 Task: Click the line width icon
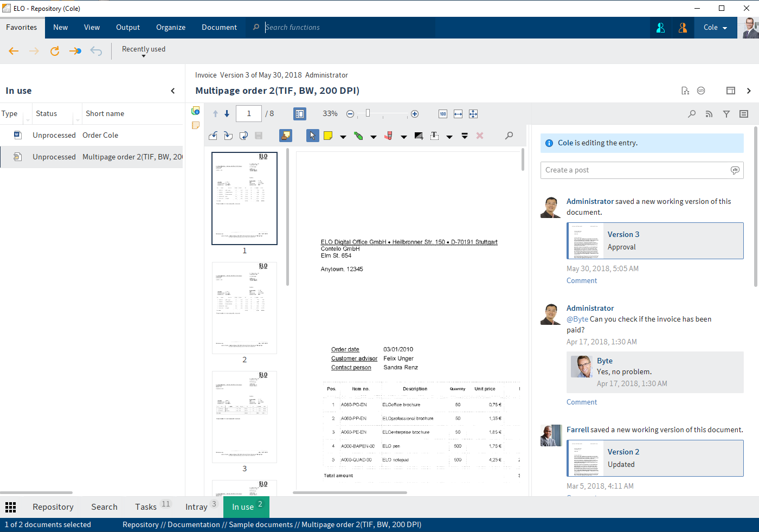(465, 136)
